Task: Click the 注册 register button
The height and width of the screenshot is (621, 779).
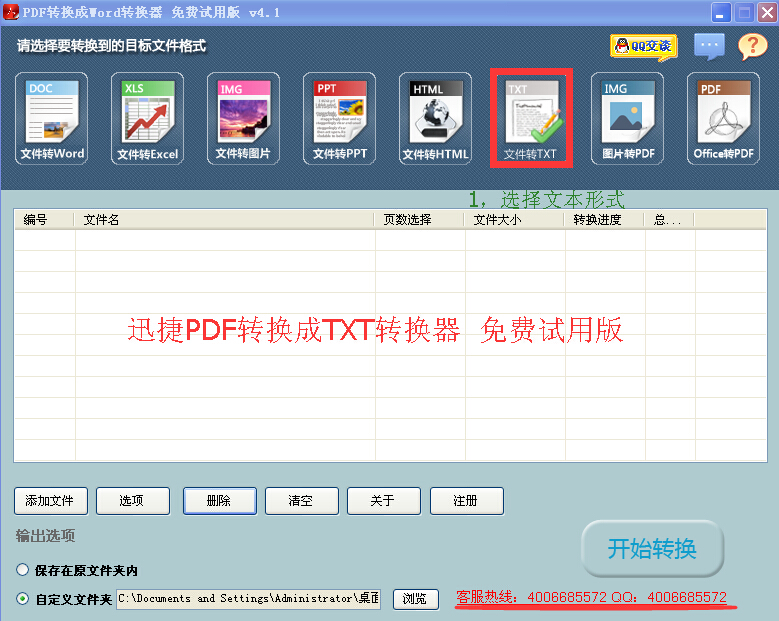Action: [467, 501]
